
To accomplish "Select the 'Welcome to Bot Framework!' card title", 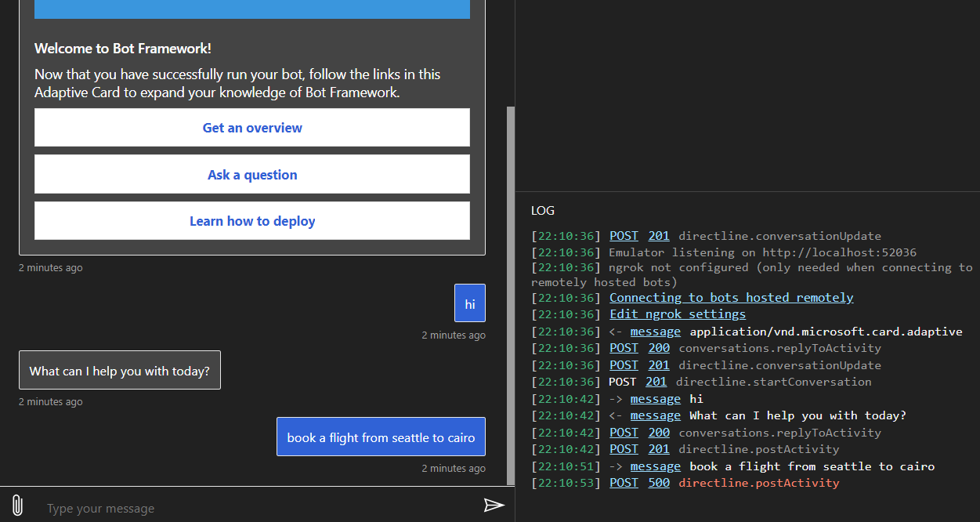I will 123,49.
